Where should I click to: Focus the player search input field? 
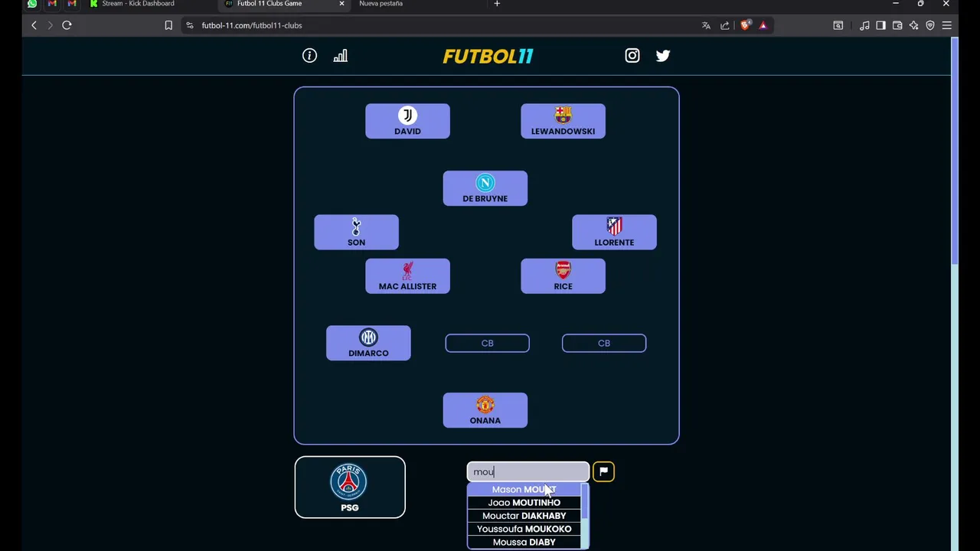click(x=528, y=471)
